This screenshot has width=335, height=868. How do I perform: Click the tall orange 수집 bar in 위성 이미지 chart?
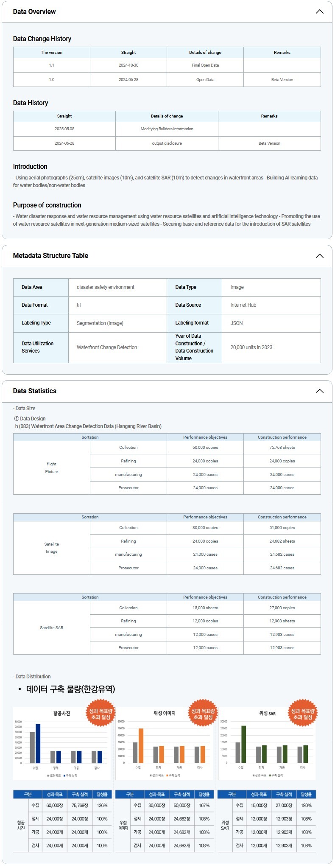(x=141, y=745)
